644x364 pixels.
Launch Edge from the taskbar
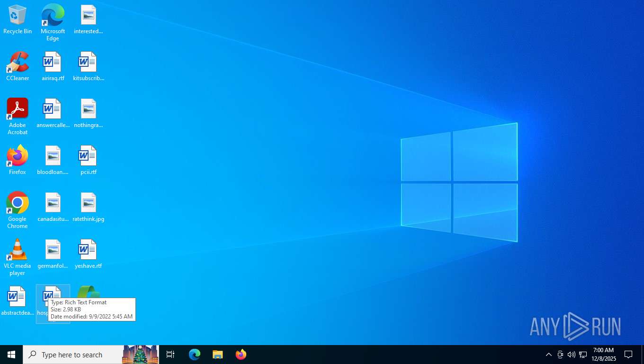(194, 355)
